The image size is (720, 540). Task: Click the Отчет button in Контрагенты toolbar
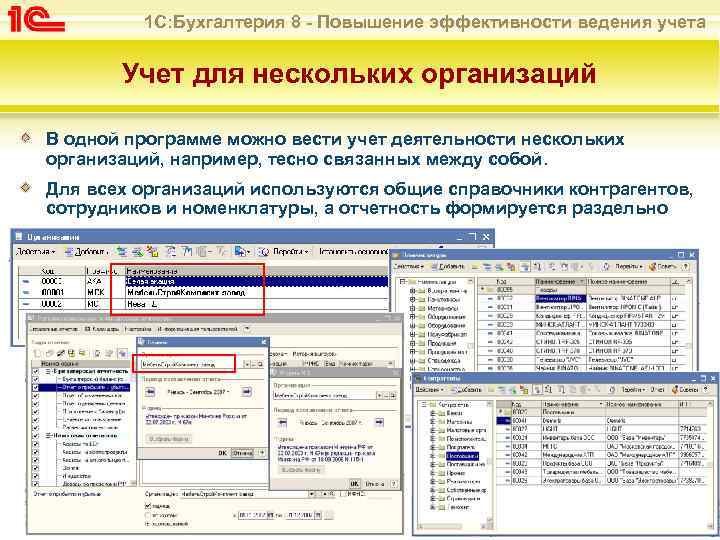pos(657,389)
